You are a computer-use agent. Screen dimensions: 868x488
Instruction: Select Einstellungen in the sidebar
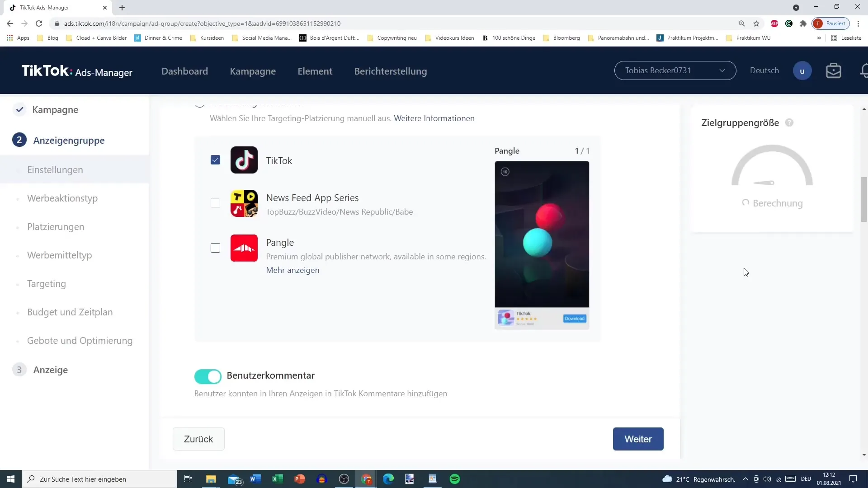75,170
